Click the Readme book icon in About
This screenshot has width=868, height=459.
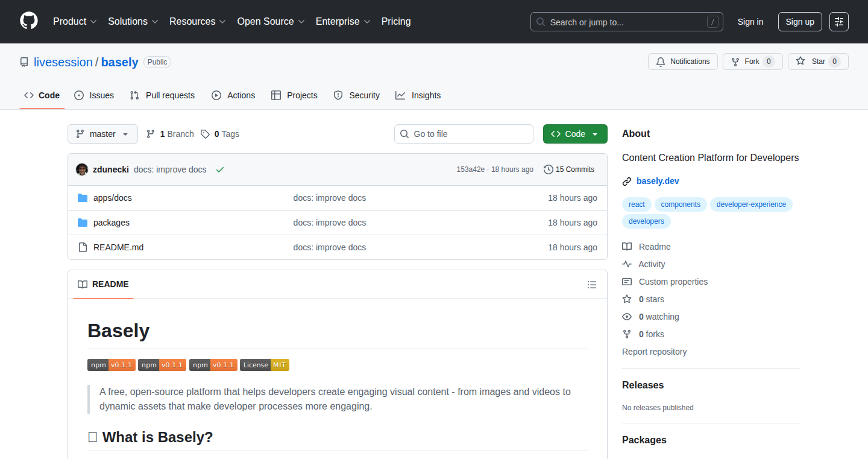[627, 247]
